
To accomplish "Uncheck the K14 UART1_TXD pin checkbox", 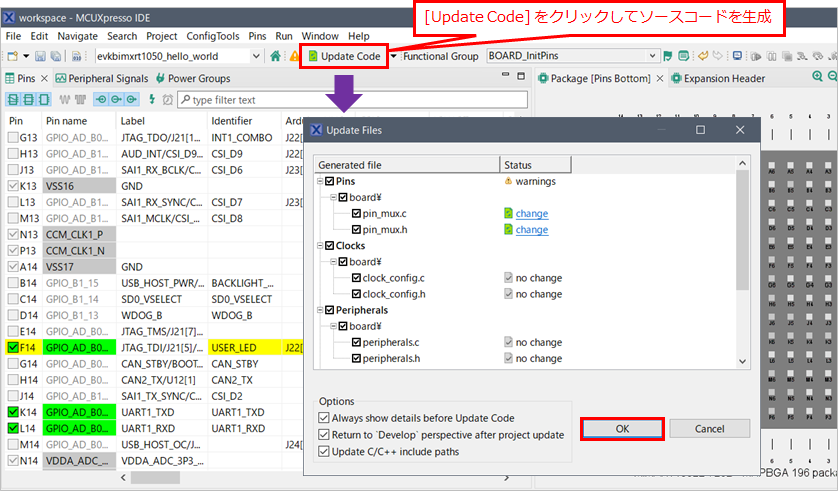I will click(x=13, y=412).
